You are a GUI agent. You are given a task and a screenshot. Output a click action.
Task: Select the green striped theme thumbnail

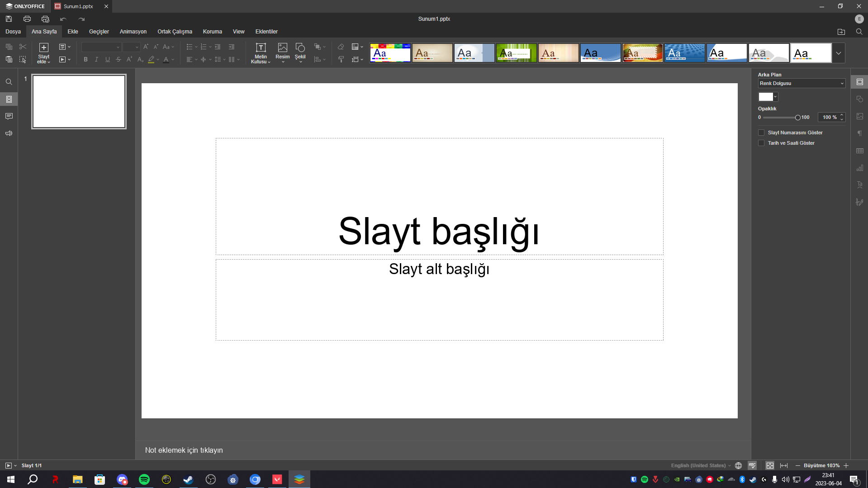(517, 53)
